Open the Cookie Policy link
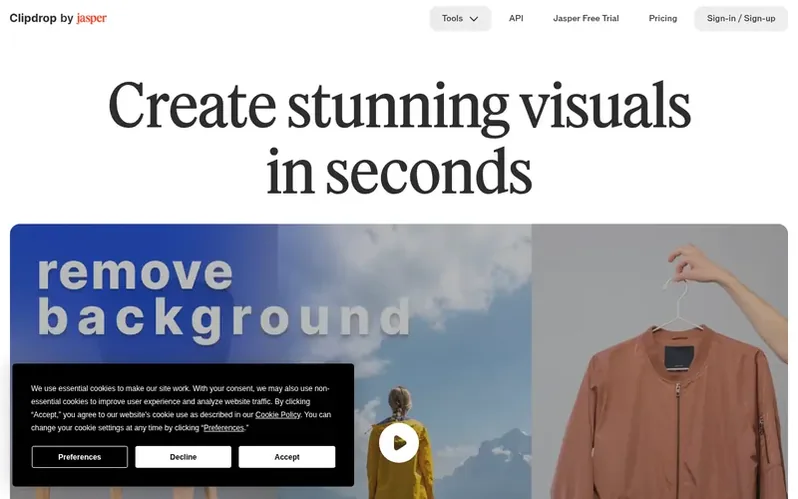Screen dimensions: 798x499 (278, 414)
